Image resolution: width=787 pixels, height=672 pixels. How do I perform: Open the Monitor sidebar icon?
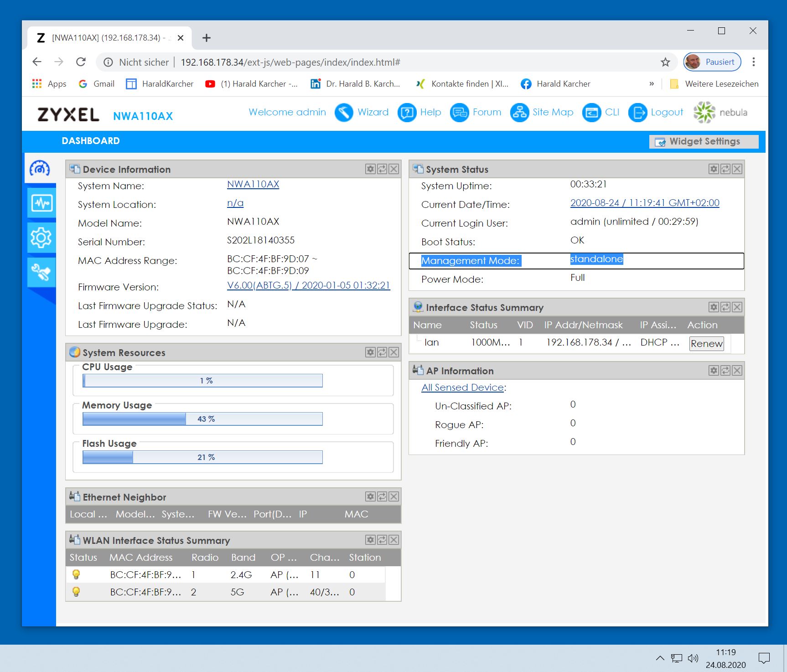coord(41,203)
